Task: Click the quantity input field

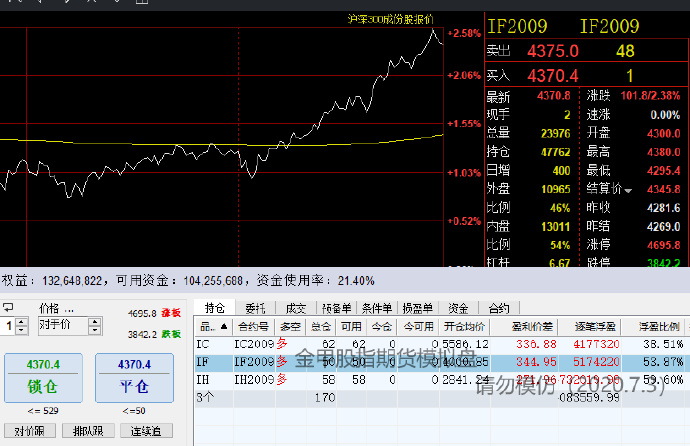Action: [10, 325]
